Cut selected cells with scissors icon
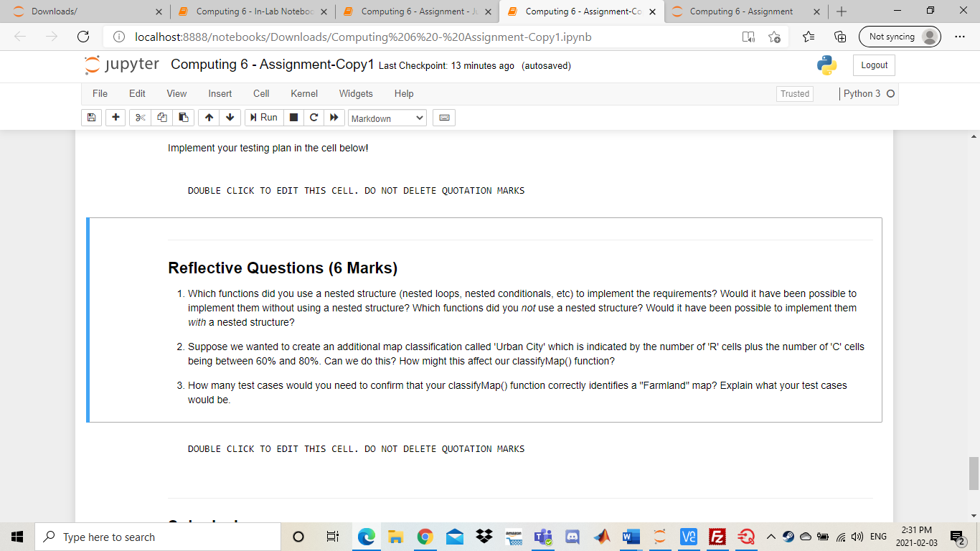Screen dimensions: 980x551 click(140, 118)
